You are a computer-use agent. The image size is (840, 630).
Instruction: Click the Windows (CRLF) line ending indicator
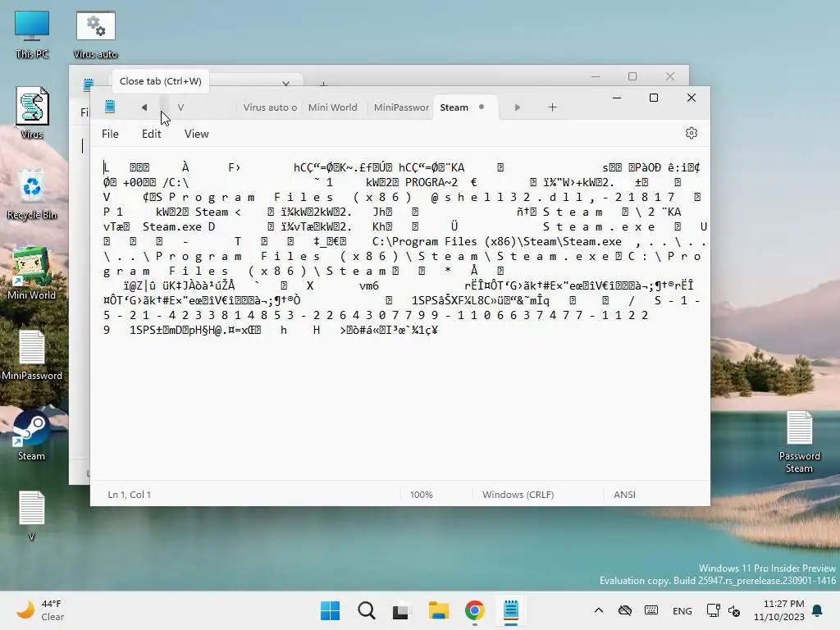tap(518, 495)
